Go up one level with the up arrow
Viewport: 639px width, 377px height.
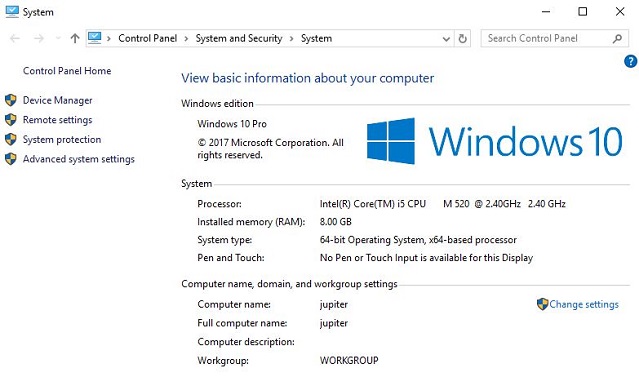point(75,39)
